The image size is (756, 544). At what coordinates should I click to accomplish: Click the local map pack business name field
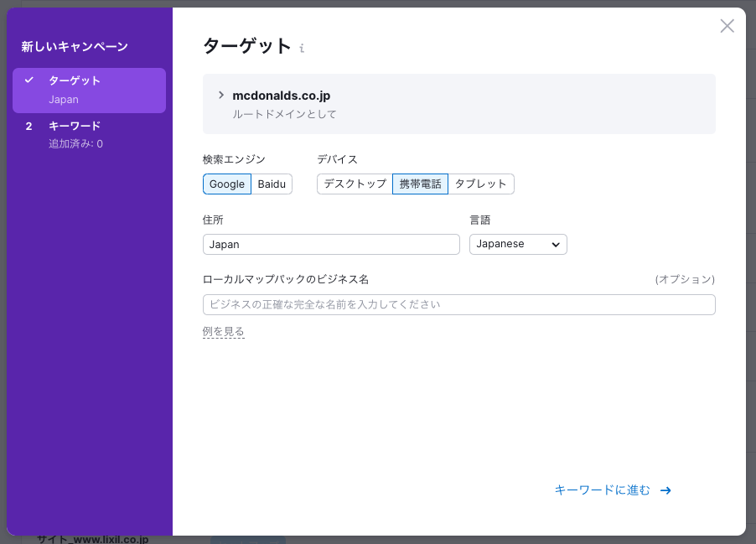click(459, 305)
